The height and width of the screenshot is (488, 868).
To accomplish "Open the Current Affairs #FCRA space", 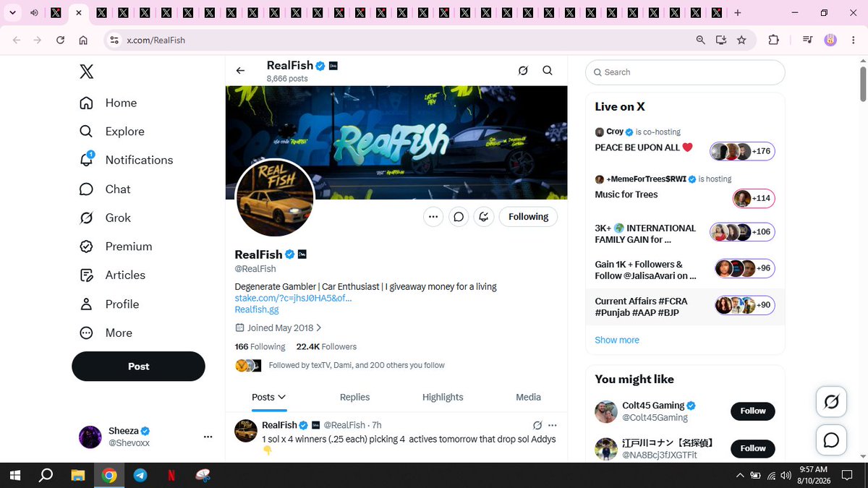I will 685,306.
